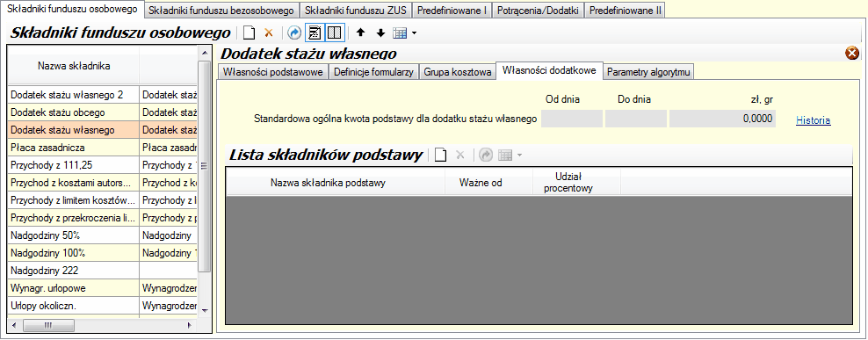Click greyed arrow icon in Lista składników toolbar
This screenshot has height=340, width=868.
(x=486, y=156)
